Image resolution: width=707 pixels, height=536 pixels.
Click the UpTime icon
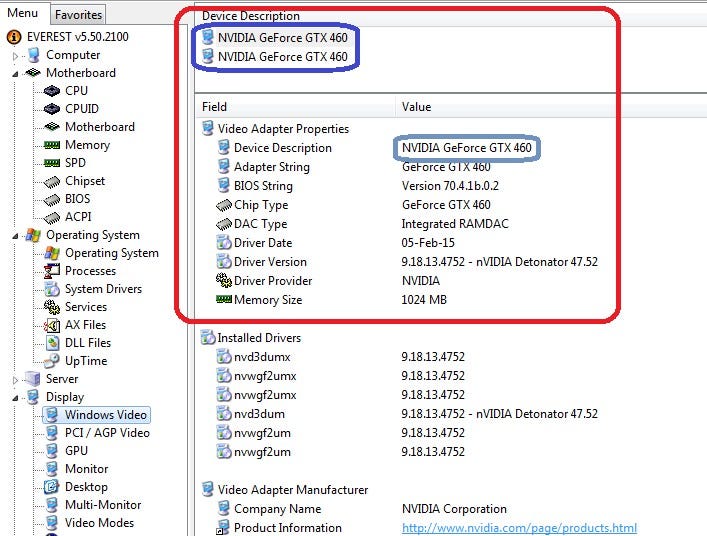point(52,361)
